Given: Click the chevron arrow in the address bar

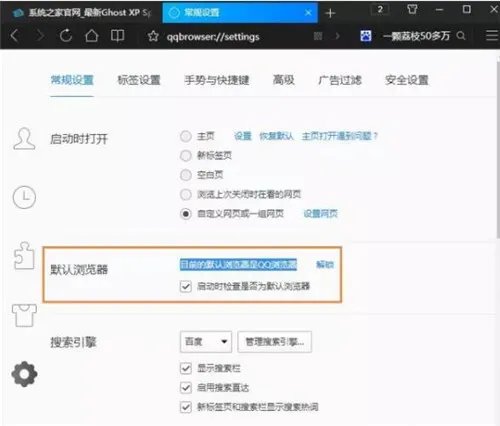Looking at the screenshot, I should (x=338, y=36).
